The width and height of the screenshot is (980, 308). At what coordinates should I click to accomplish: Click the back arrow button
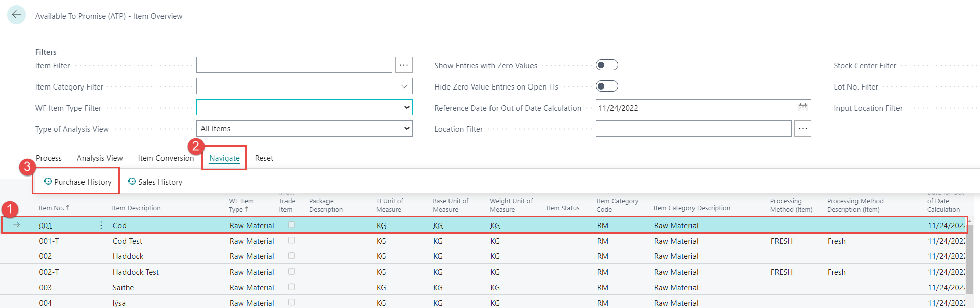16,15
